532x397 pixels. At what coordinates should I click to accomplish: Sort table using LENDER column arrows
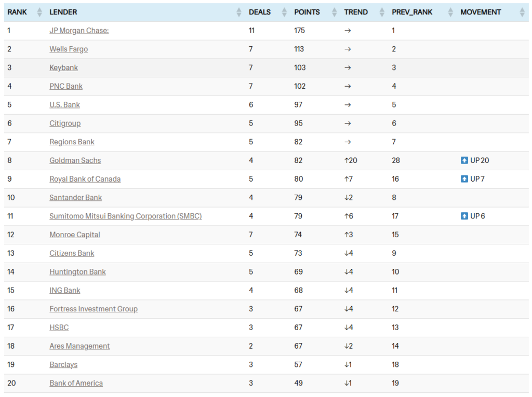239,12
